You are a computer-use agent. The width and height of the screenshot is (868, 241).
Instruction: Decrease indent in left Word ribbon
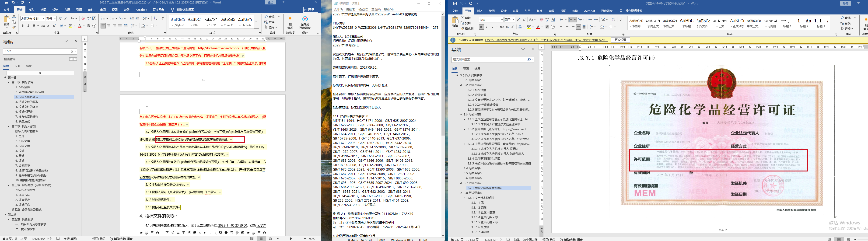132,18
